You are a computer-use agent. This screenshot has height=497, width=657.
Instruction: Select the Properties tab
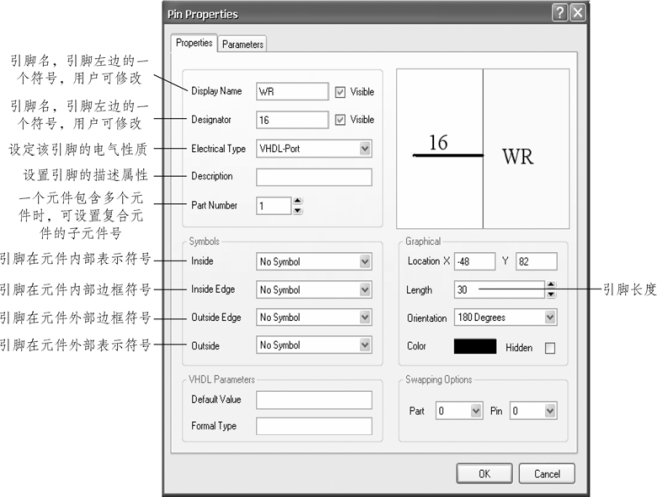[x=194, y=43]
